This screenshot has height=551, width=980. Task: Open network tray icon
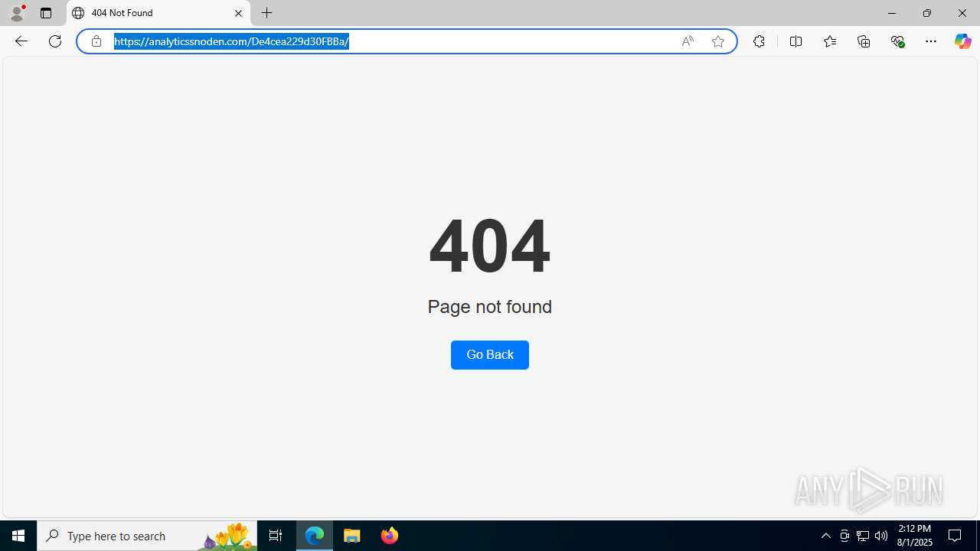863,536
